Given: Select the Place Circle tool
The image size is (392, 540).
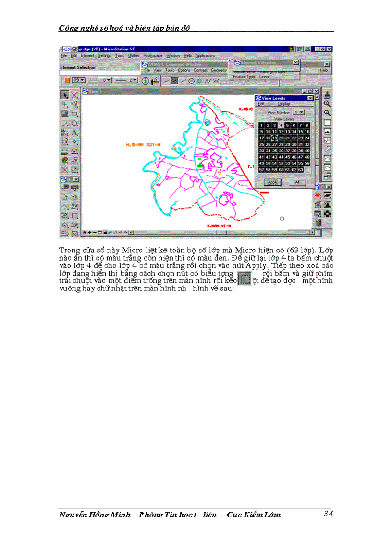Looking at the screenshot, I should (x=73, y=123).
